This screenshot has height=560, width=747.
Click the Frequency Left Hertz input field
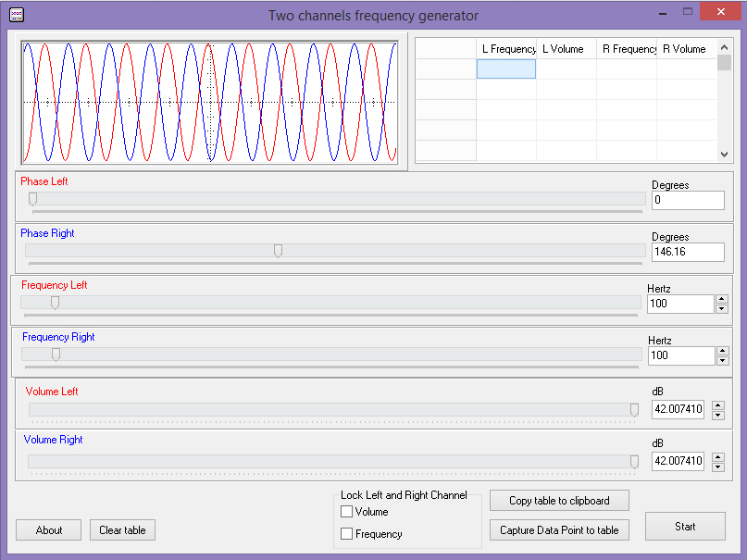point(680,304)
